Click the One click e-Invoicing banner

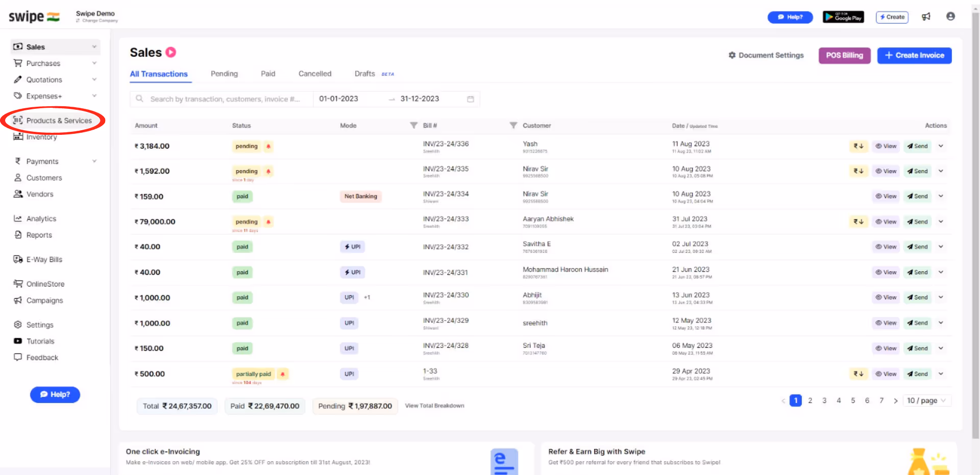(x=327, y=458)
